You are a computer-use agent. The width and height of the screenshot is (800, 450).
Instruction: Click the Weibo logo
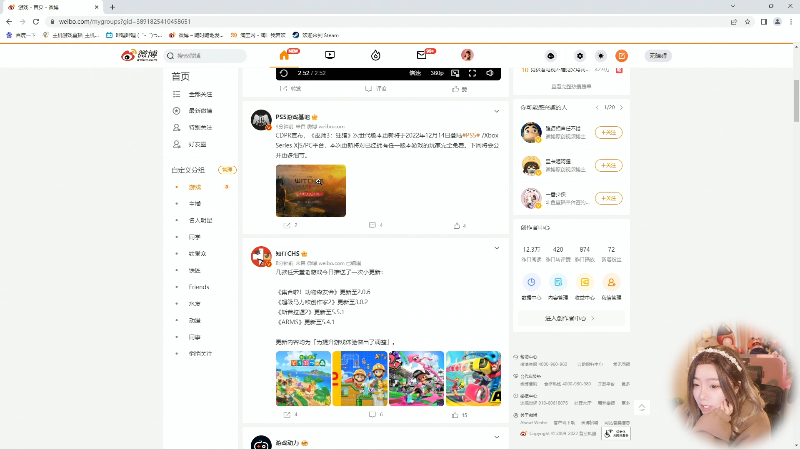[x=139, y=55]
